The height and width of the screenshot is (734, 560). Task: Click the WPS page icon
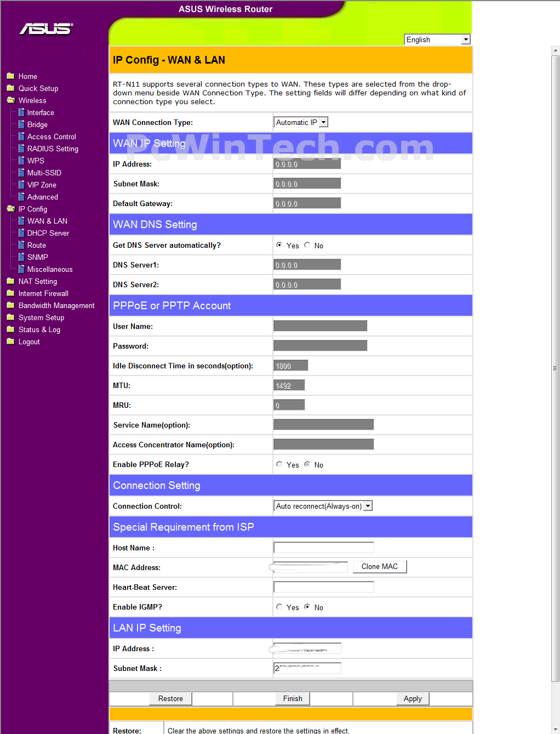coord(21,161)
